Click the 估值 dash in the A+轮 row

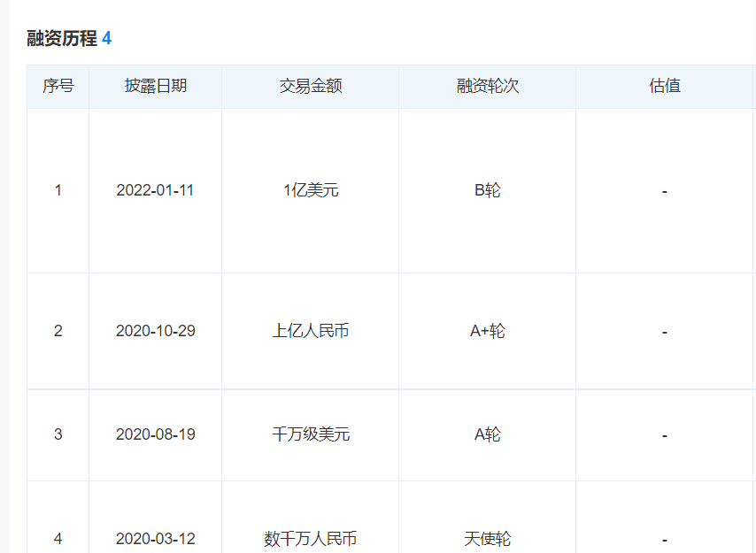pyautogui.click(x=665, y=333)
